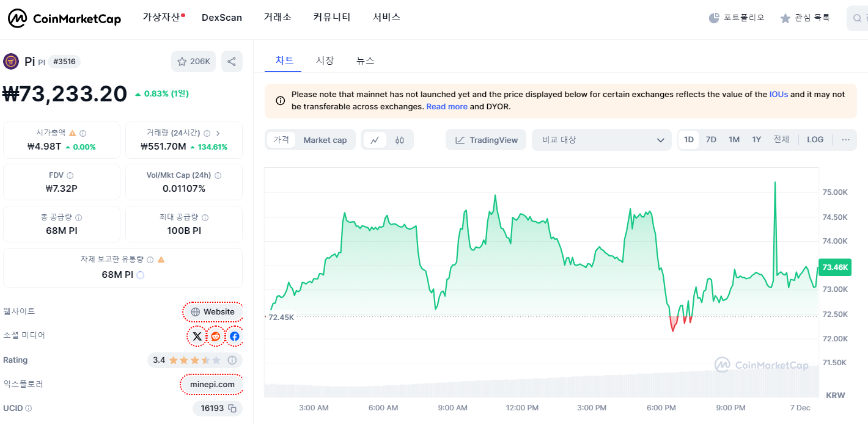Switch to line chart view
The height and width of the screenshot is (425, 868).
tap(375, 140)
